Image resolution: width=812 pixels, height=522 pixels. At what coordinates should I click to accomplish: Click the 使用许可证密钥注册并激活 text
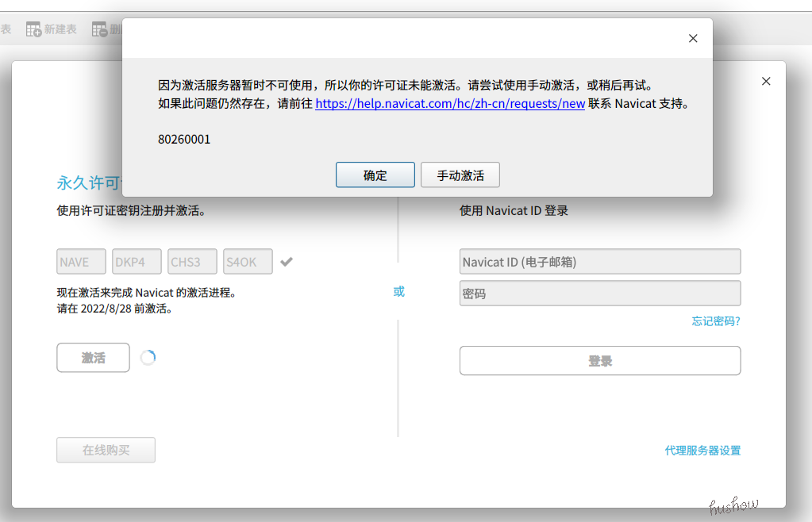coord(131,210)
